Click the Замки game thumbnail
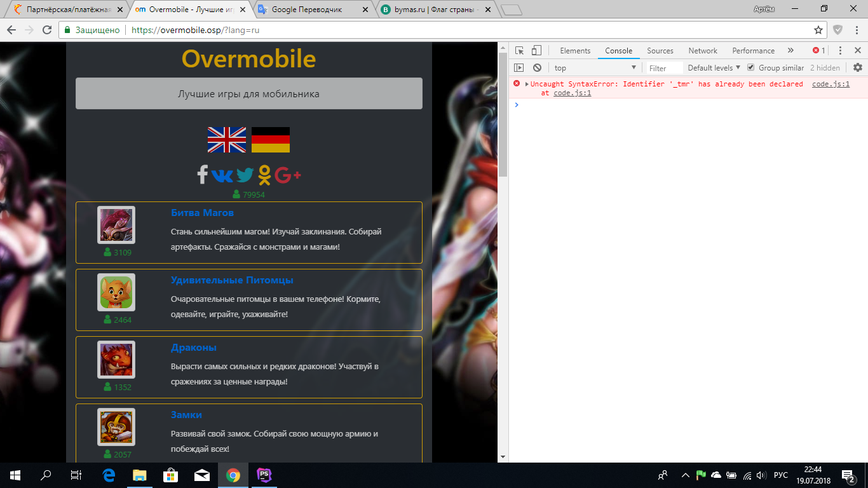The image size is (868, 488). tap(116, 427)
